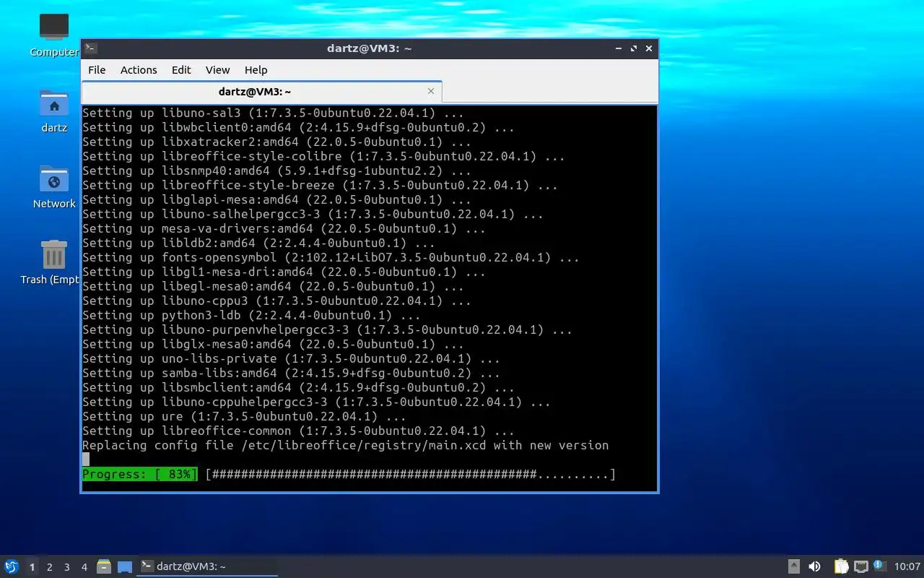Select the dartz home folder icon
Image resolution: width=924 pixels, height=578 pixels.
[54, 111]
